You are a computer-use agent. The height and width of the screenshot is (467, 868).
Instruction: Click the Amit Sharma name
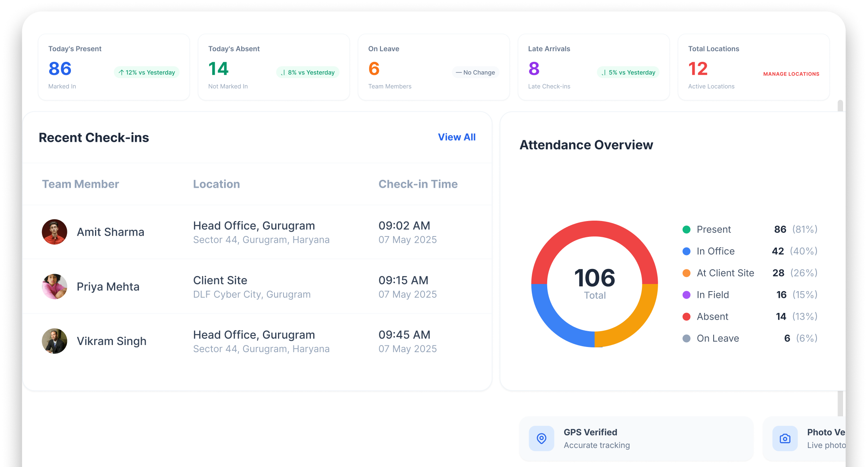[x=110, y=232]
